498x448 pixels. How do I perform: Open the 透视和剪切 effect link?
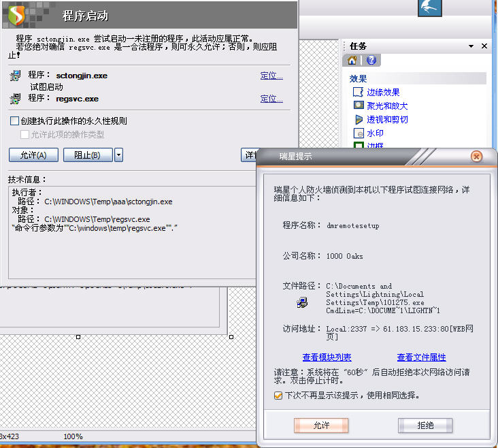[387, 120]
